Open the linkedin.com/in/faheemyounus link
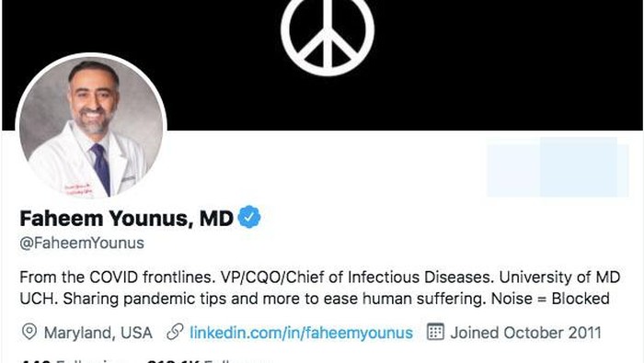Viewport: 644px width, 363px height. [x=301, y=333]
